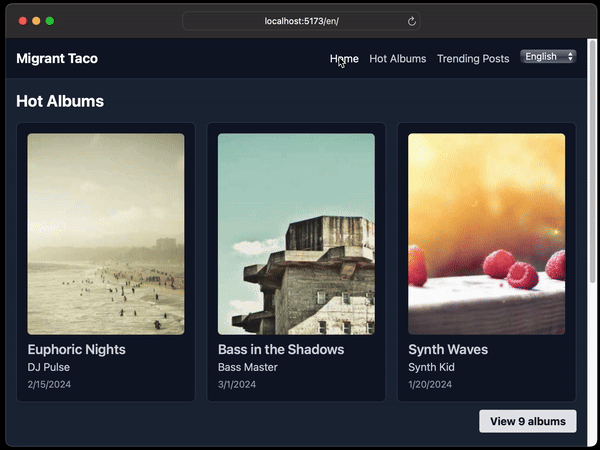Open the Synth Waves raspberry cover image
The image size is (600, 450).
(x=486, y=234)
